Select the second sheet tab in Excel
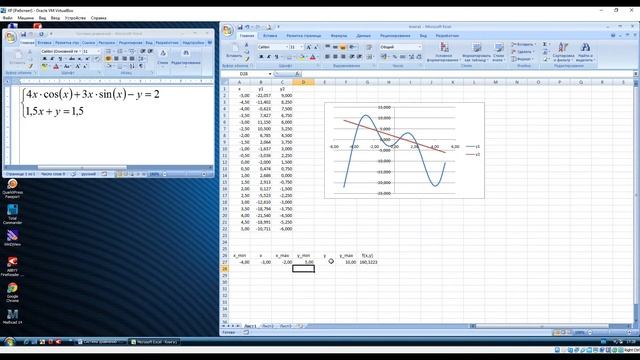640x360 pixels. [x=267, y=326]
